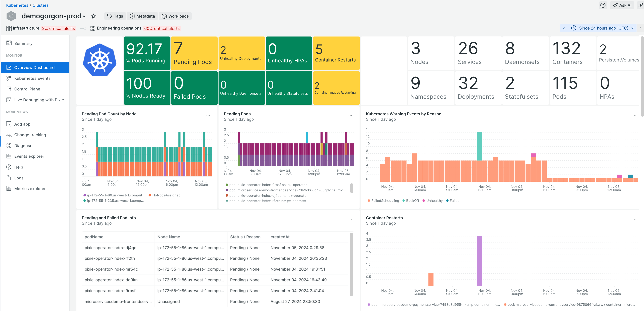The width and height of the screenshot is (644, 311).
Task: Select Change tracking menu item
Action: tap(35, 135)
